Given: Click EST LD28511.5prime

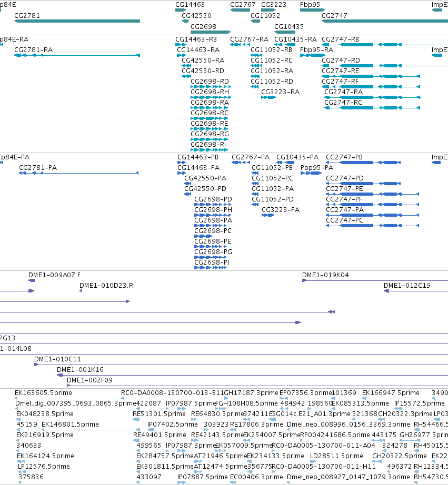Looking at the screenshot, I should tap(336, 456).
